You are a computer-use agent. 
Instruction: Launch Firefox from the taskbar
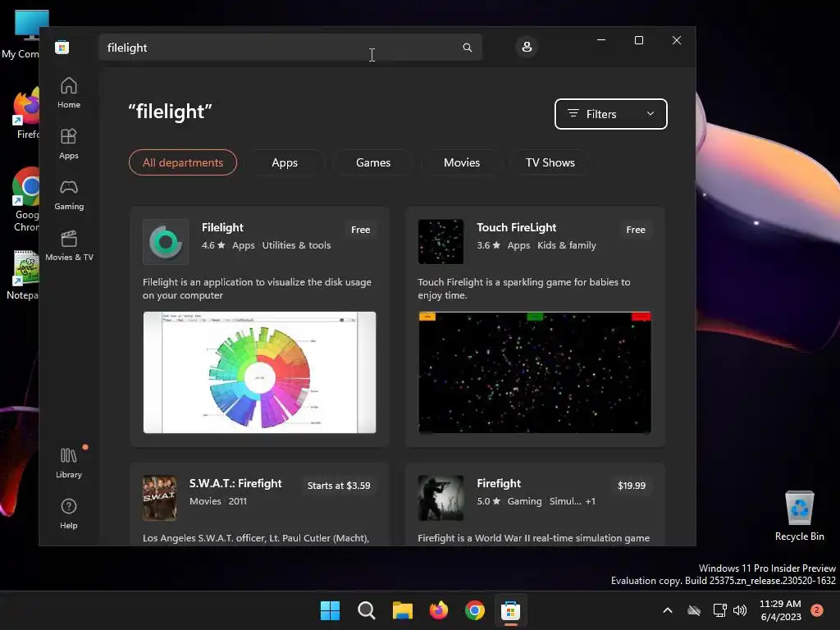tap(439, 610)
